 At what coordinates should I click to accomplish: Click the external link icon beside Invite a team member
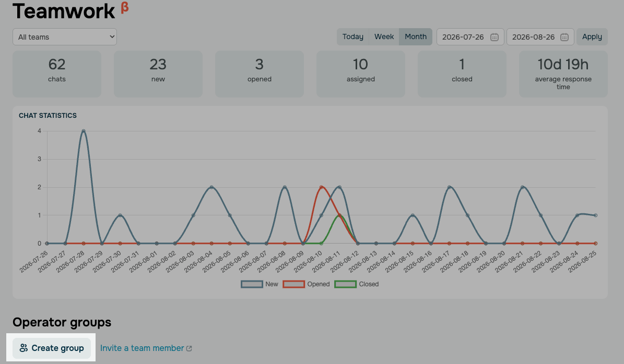(x=190, y=348)
